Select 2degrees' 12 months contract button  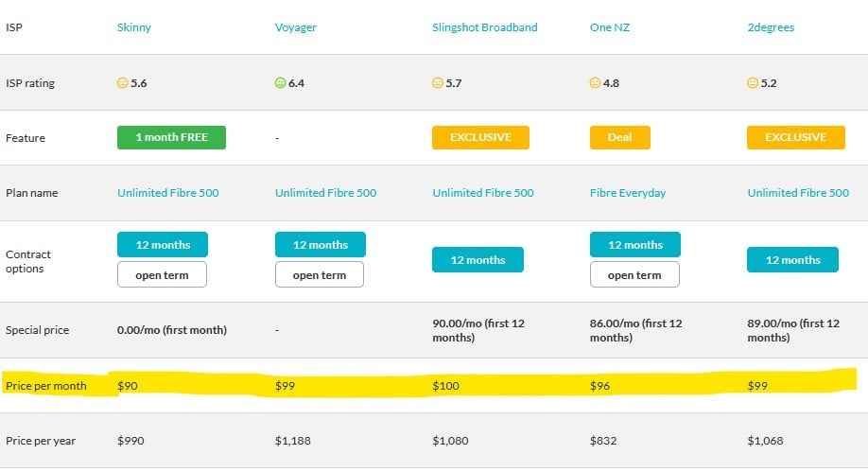pos(793,260)
